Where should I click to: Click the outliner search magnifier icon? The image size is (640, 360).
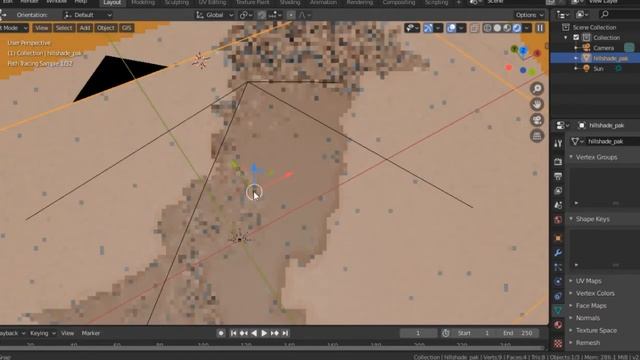click(x=605, y=15)
